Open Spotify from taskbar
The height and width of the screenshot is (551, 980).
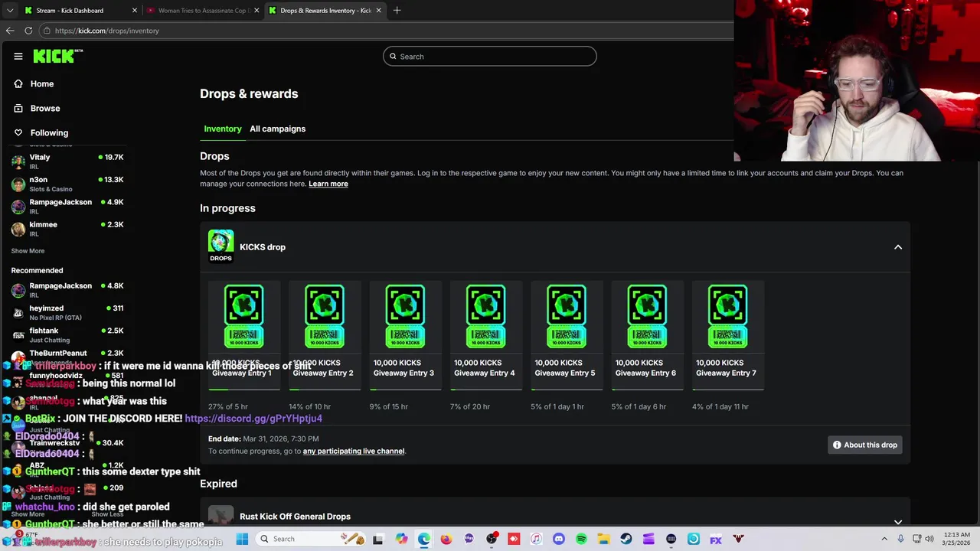(581, 539)
